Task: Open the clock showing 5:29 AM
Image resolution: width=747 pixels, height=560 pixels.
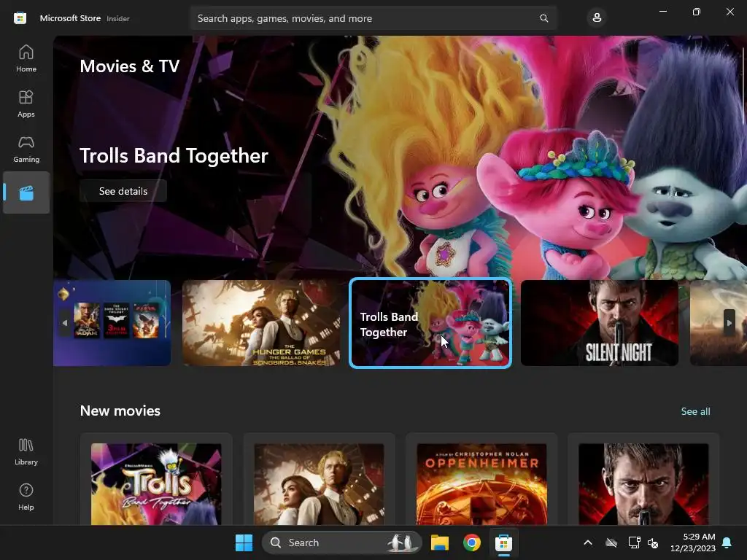Action: pyautogui.click(x=693, y=542)
